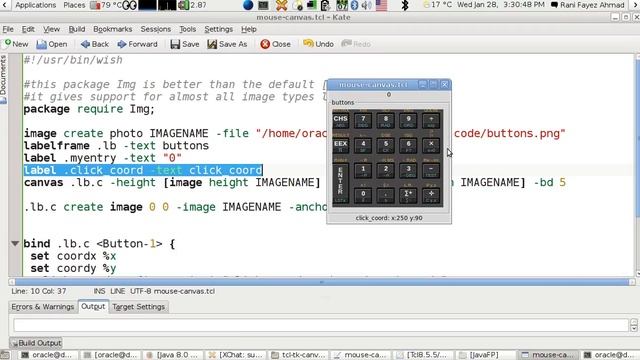
Task: Open the clock showing Wed Jan 28
Action: (x=501, y=5)
